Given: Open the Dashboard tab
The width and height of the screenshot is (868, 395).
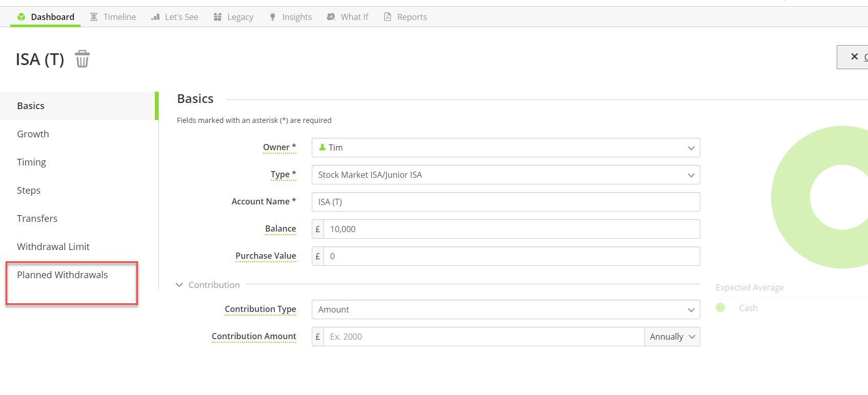Looking at the screenshot, I should coord(46,17).
